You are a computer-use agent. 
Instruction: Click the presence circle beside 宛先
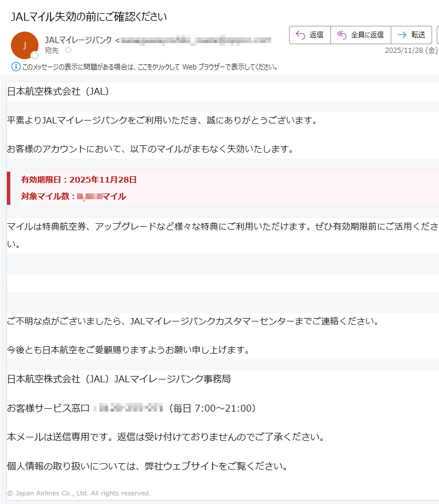pyautogui.click(x=68, y=51)
